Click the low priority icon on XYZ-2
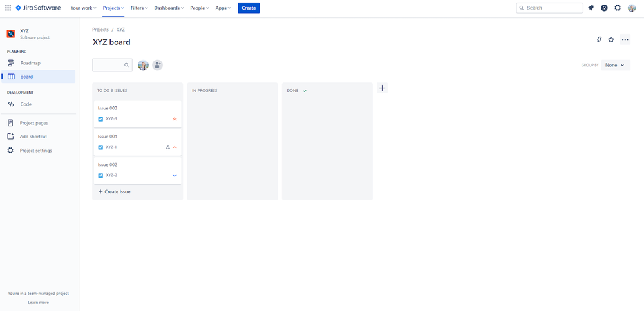The image size is (644, 311). (175, 175)
